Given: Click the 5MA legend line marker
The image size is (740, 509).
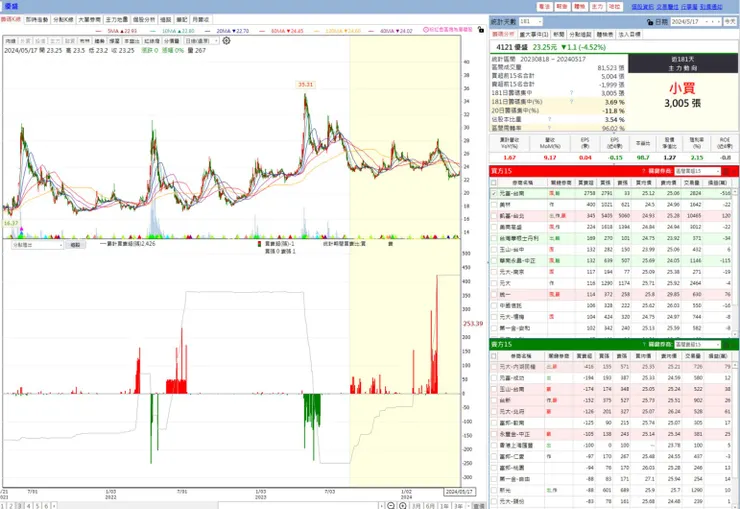Looking at the screenshot, I should pyautogui.click(x=99, y=31).
